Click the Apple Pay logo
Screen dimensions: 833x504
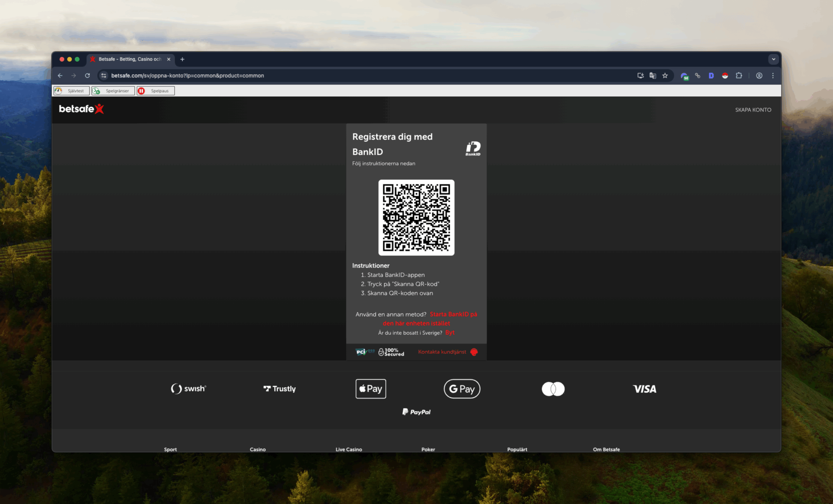point(371,389)
